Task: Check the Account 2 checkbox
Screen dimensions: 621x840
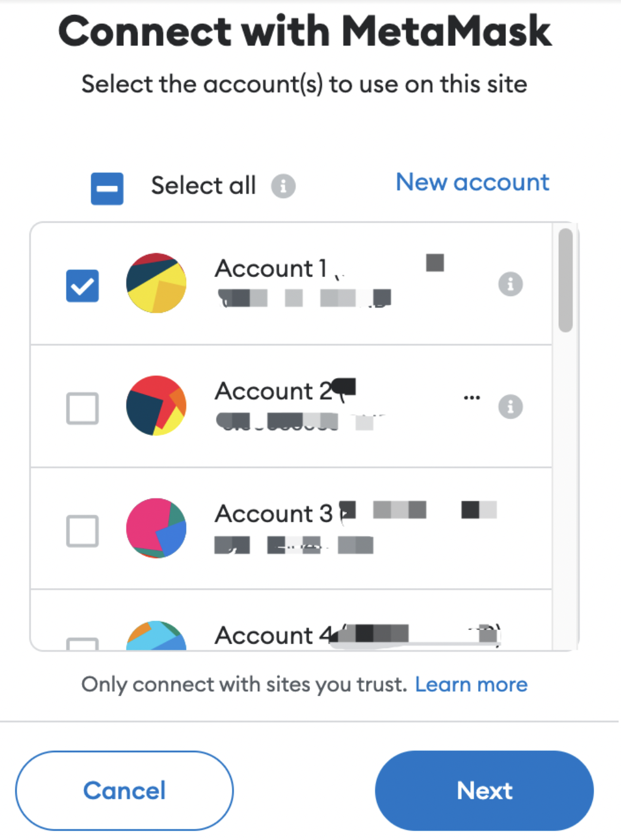Action: [83, 409]
